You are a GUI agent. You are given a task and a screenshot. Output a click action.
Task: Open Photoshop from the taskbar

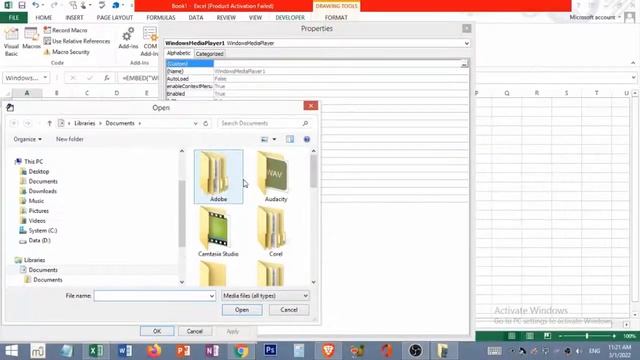(270, 351)
